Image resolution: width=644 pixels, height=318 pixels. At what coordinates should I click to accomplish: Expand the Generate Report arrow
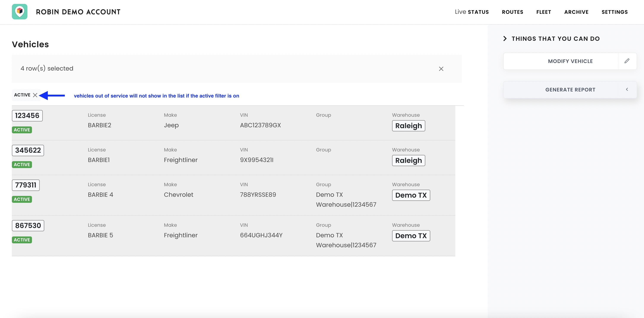point(627,90)
